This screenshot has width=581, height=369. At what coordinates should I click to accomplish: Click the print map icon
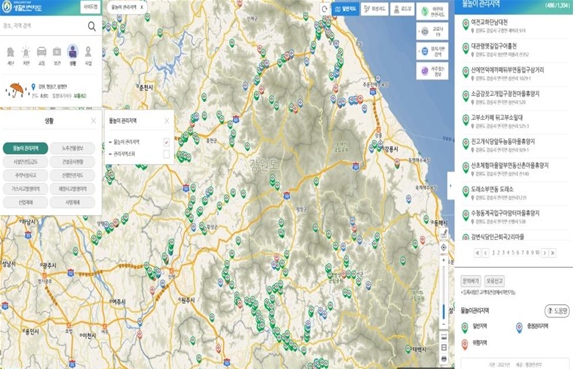444,358
